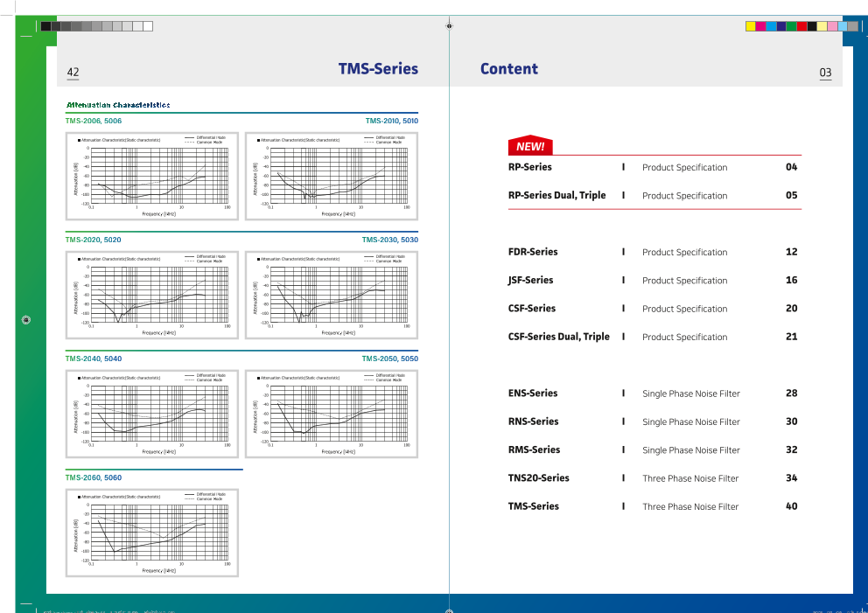Click the top center registration crosshair mark
The image size is (868, 613).
click(x=449, y=26)
